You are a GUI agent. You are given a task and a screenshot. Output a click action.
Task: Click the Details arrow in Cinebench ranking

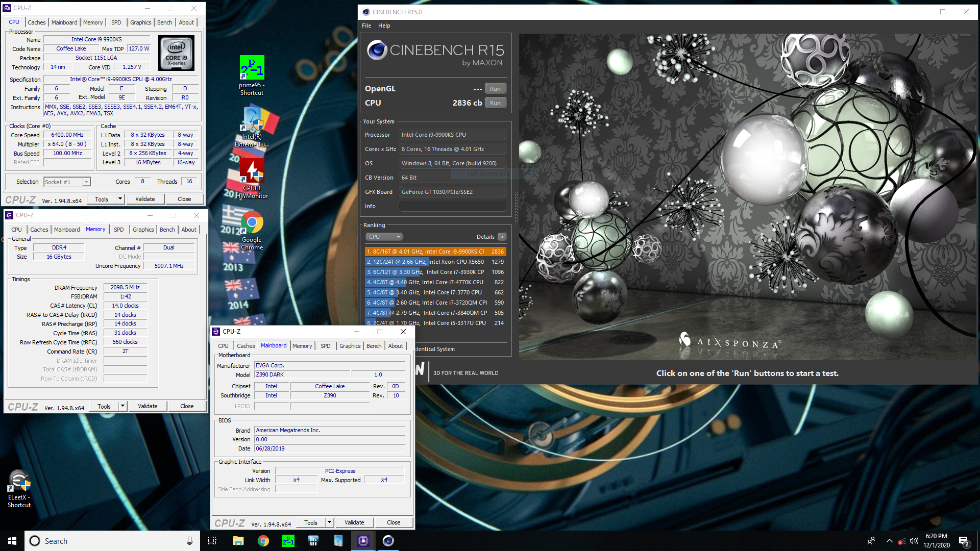coord(502,237)
